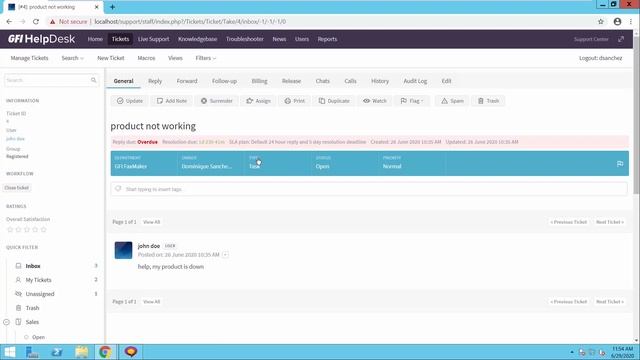Open the Reports menu
This screenshot has height=360, width=640.
coord(327,39)
